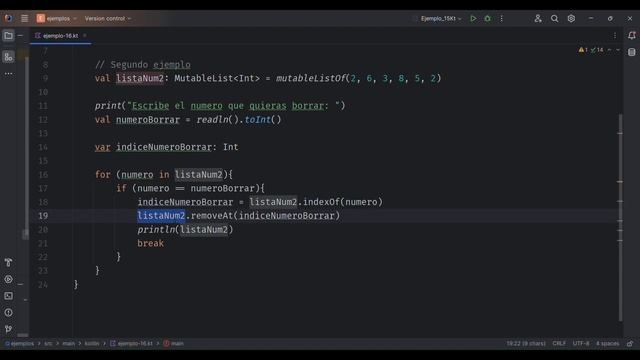
Task: Click the for keyword on line 16
Action: [x=102, y=175]
